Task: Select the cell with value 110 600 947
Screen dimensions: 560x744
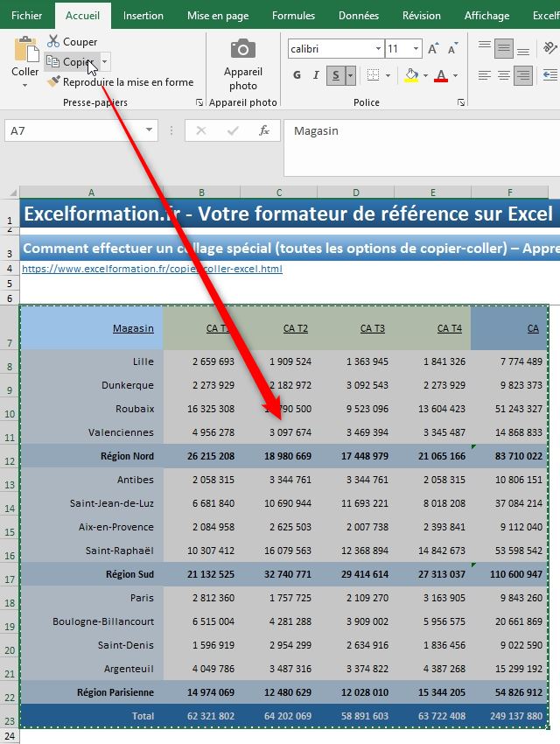Action: [x=510, y=574]
